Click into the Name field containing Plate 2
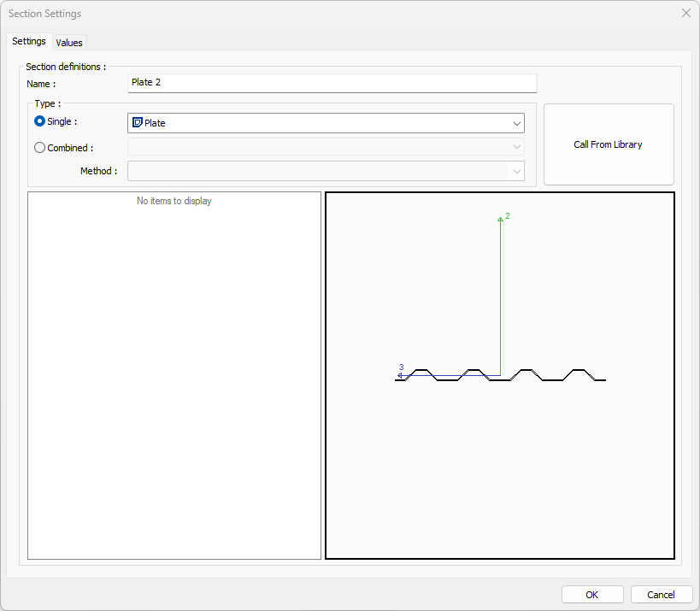 click(x=332, y=83)
